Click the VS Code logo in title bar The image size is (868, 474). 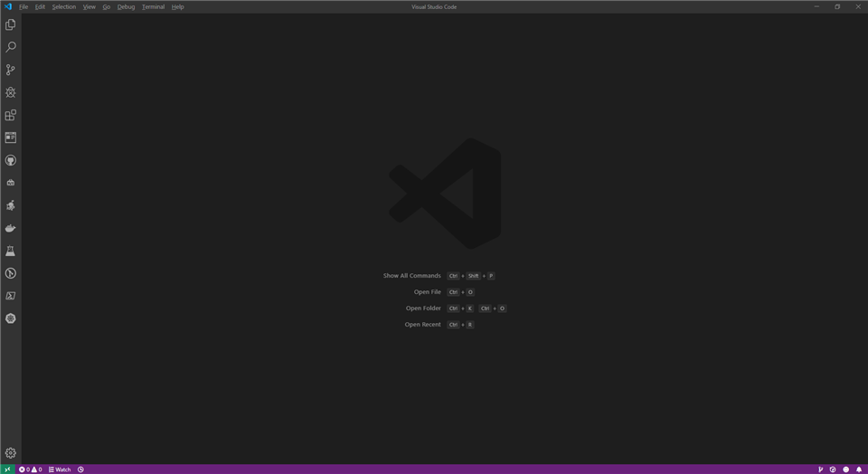pyautogui.click(x=8, y=6)
